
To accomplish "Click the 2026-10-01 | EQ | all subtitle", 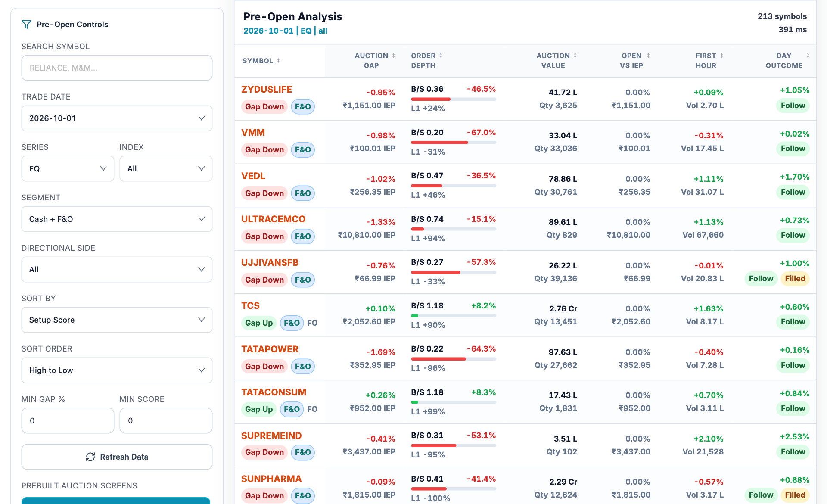I will (286, 31).
